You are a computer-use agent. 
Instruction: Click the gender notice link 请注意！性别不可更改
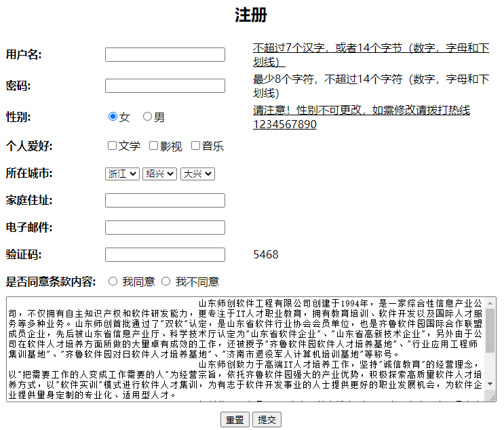click(x=362, y=117)
